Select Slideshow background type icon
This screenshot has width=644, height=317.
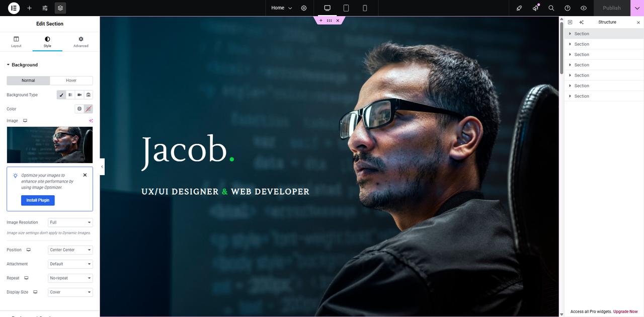click(x=89, y=95)
